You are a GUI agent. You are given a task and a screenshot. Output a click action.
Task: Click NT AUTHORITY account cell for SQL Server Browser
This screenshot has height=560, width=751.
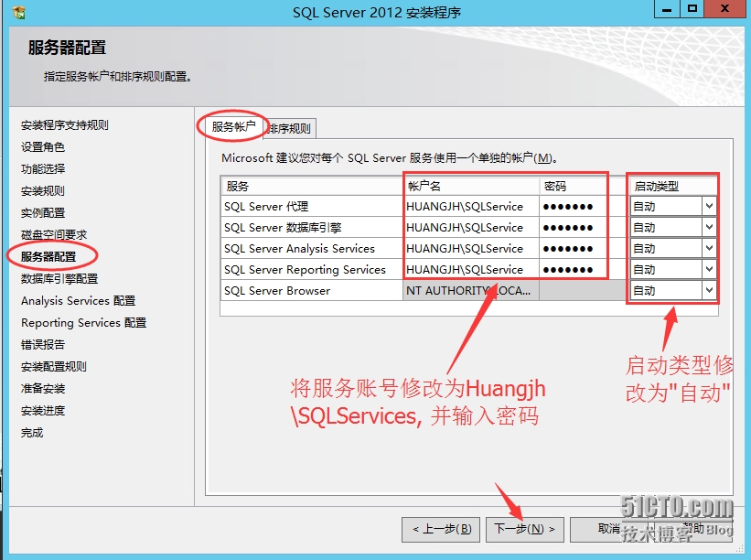(471, 291)
